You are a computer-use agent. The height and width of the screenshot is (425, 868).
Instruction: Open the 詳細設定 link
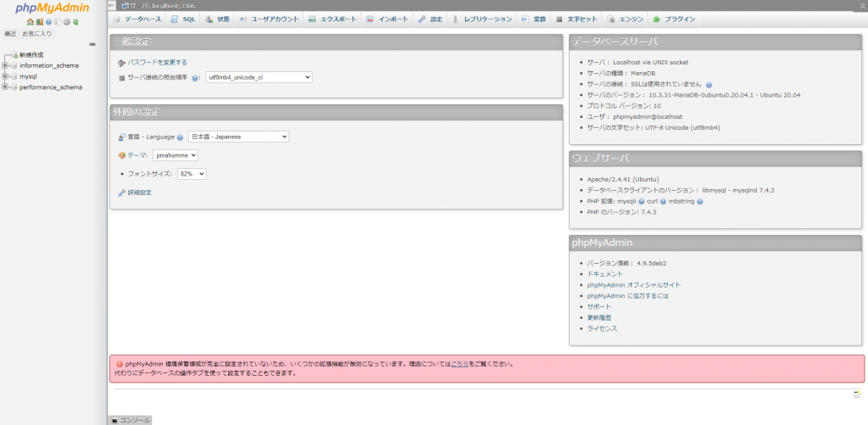[x=140, y=193]
